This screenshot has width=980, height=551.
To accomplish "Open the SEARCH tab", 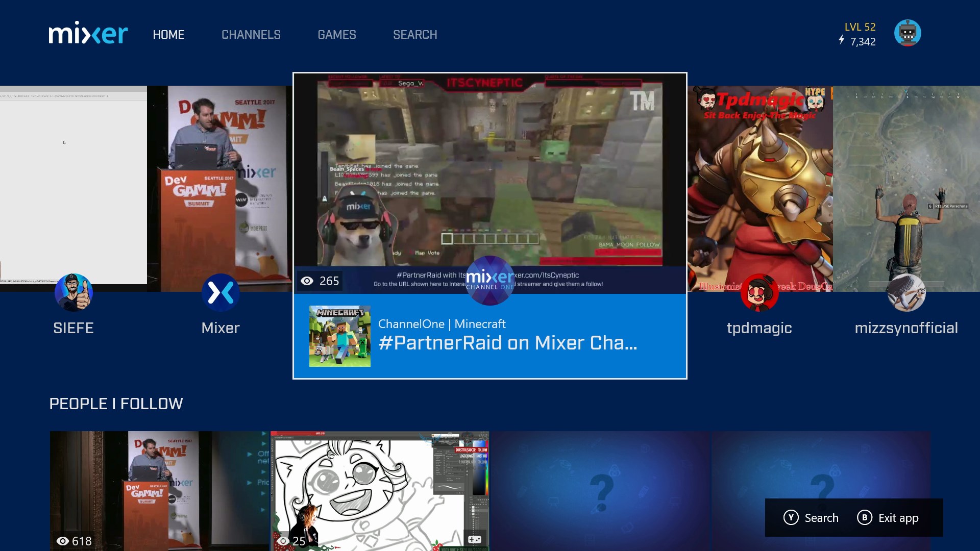I will pyautogui.click(x=414, y=35).
